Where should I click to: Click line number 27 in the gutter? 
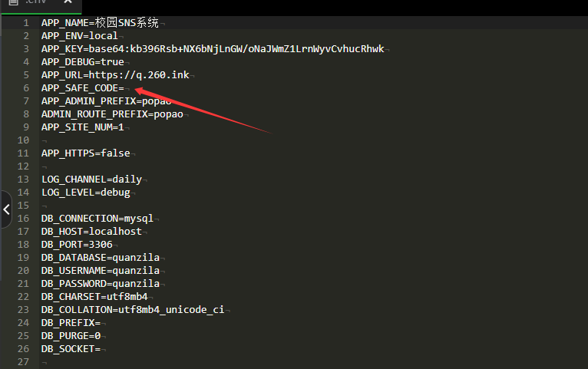pyautogui.click(x=23, y=362)
